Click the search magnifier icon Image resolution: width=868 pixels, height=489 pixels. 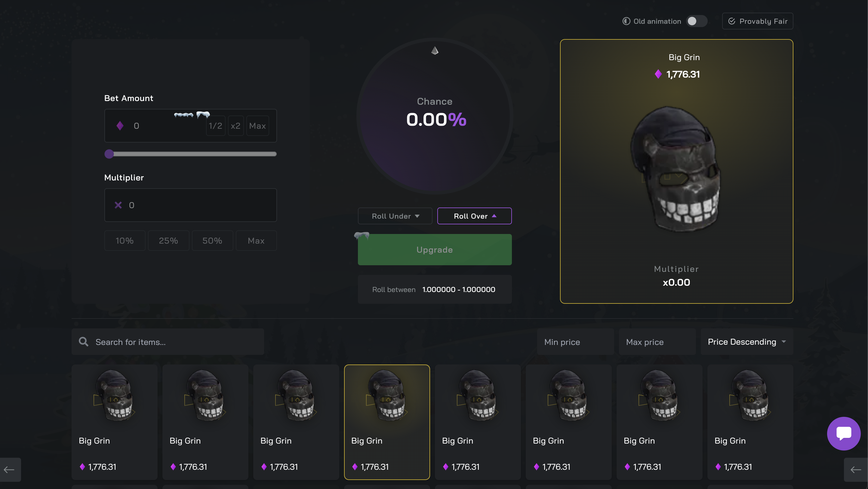coord(84,342)
